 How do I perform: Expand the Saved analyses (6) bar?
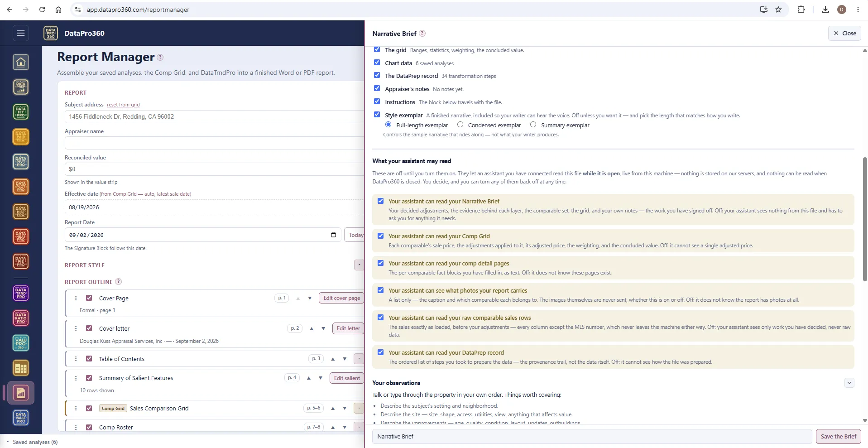[x=32, y=442]
